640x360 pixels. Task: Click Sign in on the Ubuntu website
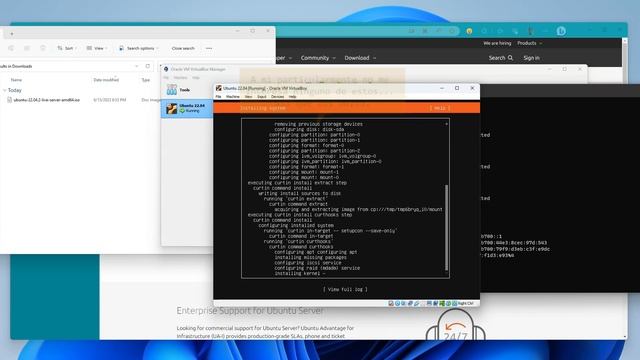tap(531, 58)
